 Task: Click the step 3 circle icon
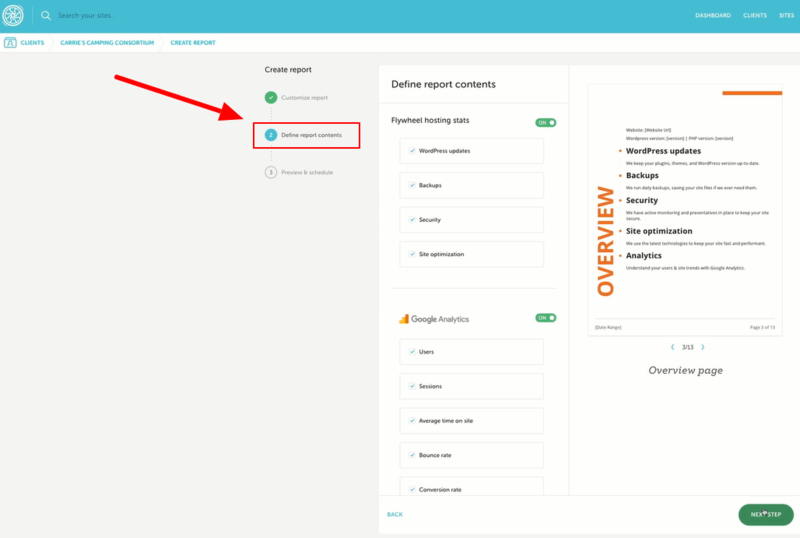pos(271,173)
